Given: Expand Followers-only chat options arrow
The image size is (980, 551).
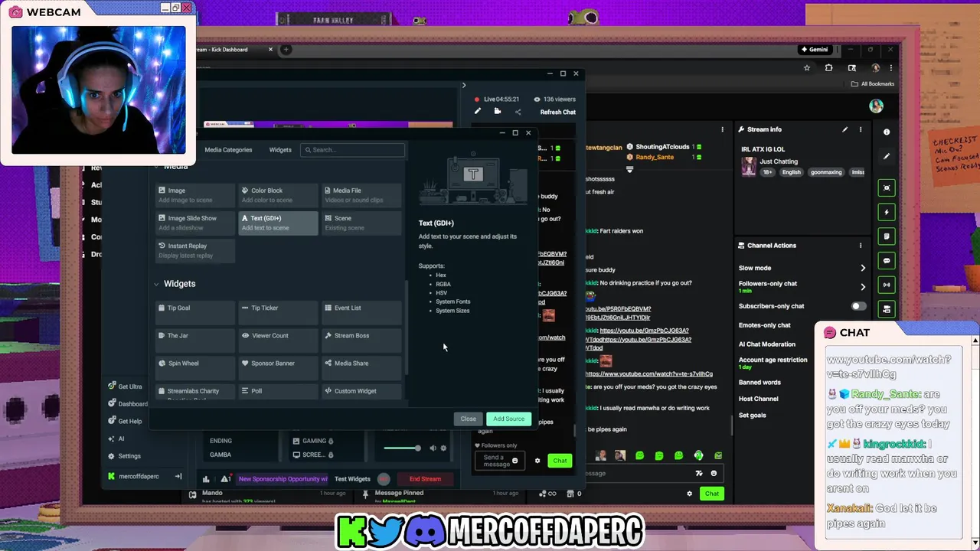Looking at the screenshot, I should (863, 287).
